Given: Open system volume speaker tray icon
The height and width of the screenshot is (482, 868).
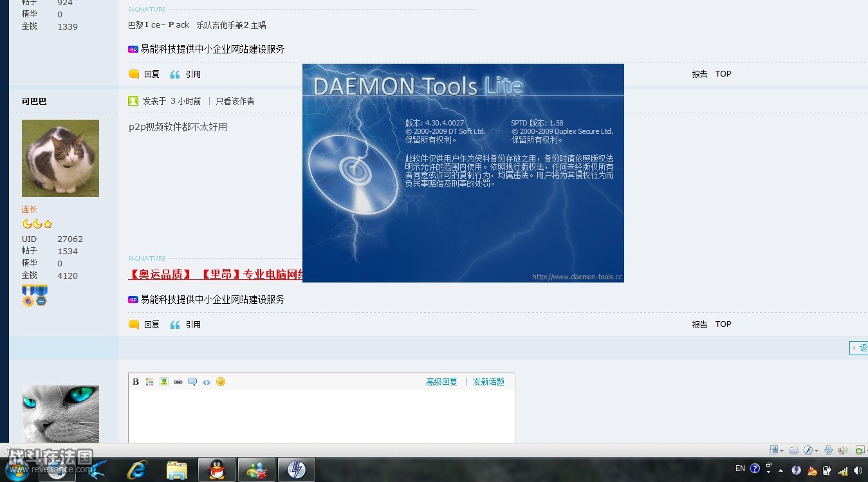Looking at the screenshot, I should coord(858,470).
